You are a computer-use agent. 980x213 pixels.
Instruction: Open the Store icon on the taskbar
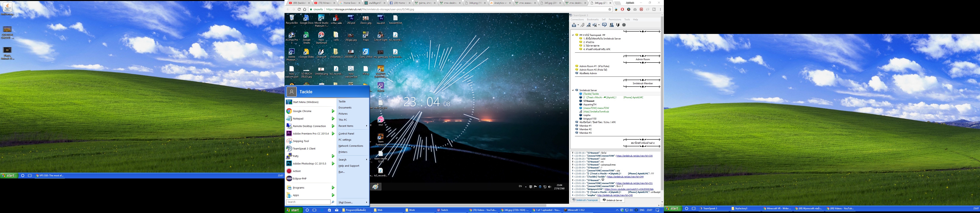pyautogui.click(x=329, y=210)
